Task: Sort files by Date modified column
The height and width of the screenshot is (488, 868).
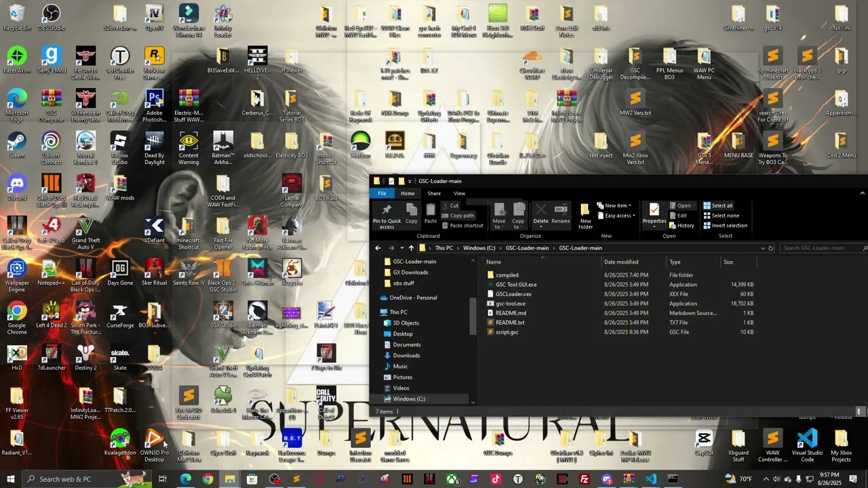Action: click(x=621, y=262)
